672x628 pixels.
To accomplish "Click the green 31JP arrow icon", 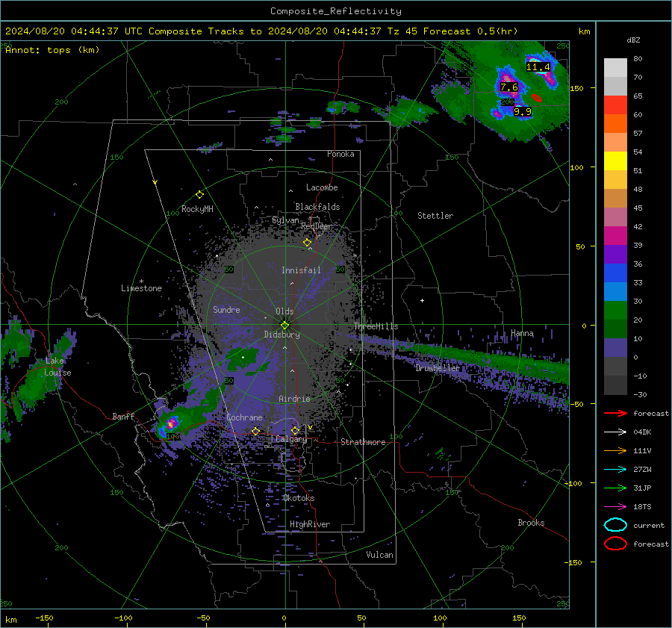I will pyautogui.click(x=615, y=488).
